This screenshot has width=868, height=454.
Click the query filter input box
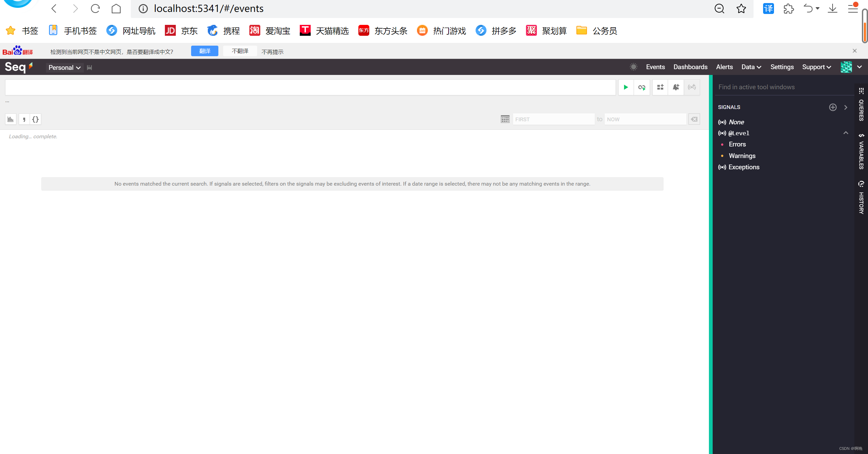(x=310, y=88)
